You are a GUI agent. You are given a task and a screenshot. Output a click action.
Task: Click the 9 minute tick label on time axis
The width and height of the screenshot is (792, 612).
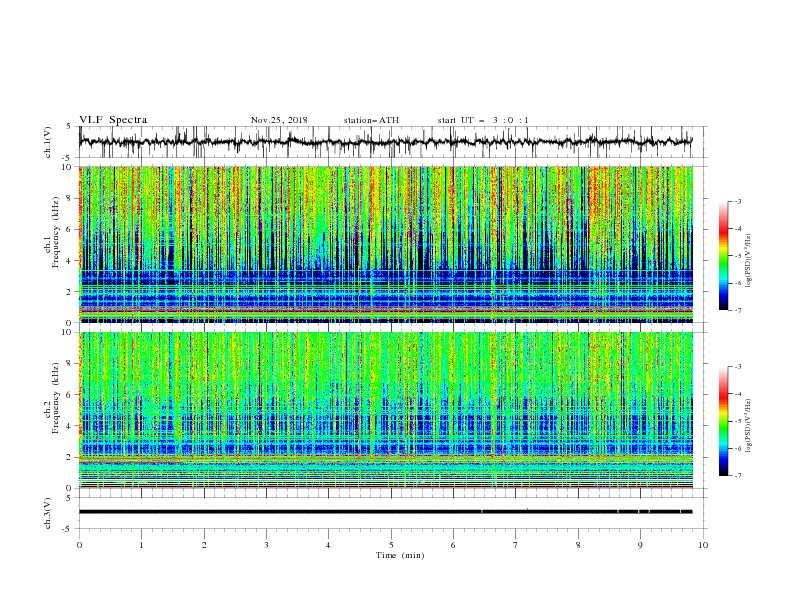tap(640, 545)
